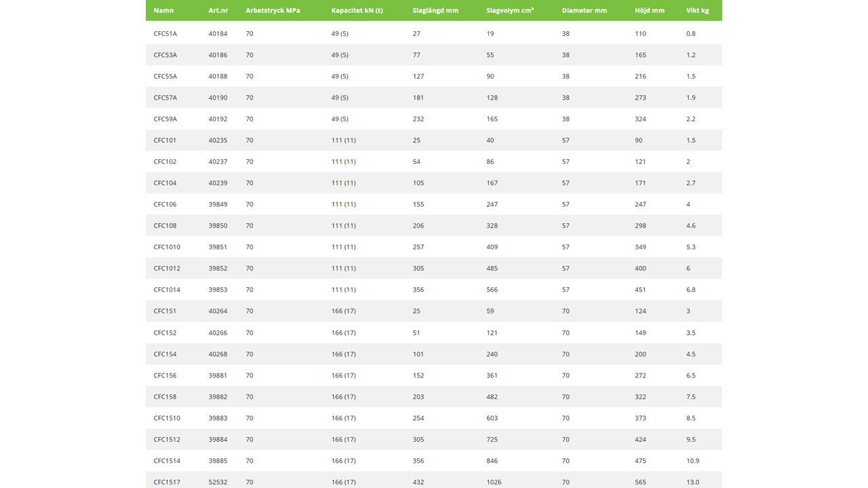Open the CFC51A product name
Viewport: 868px width, 488px height.
point(165,33)
